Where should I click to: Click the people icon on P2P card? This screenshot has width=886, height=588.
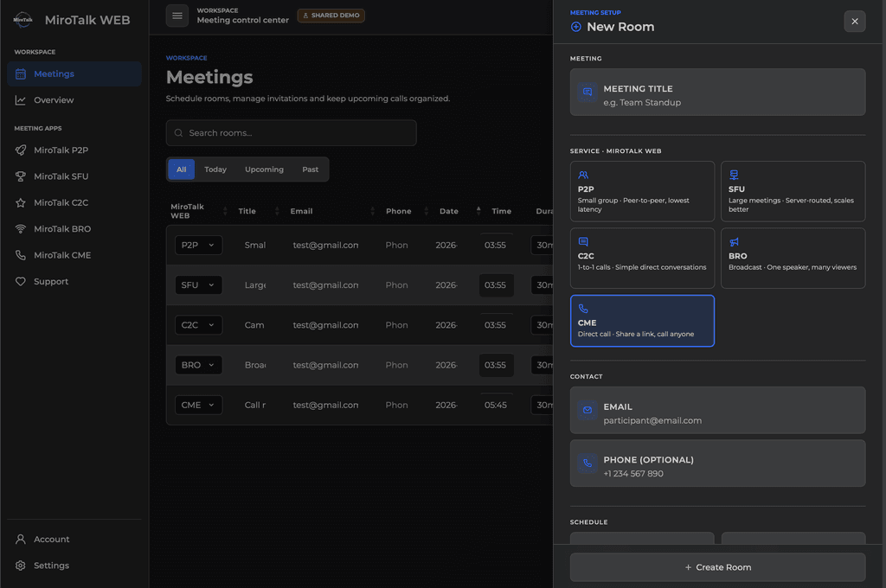point(583,175)
